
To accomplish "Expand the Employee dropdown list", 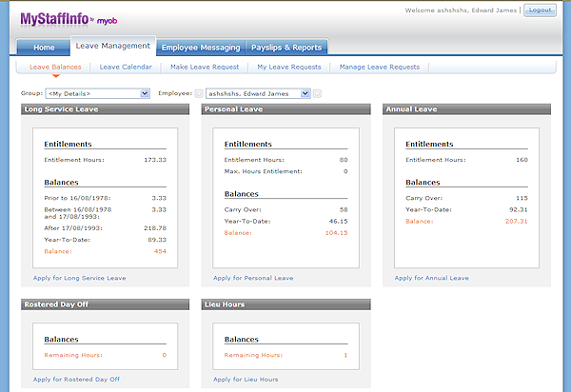I will 305,93.
